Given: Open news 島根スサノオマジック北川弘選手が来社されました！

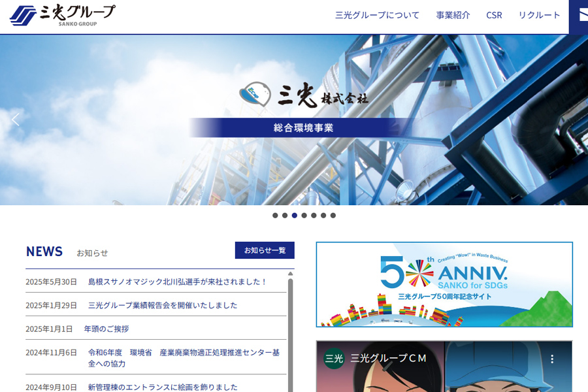Looking at the screenshot, I should click(178, 282).
